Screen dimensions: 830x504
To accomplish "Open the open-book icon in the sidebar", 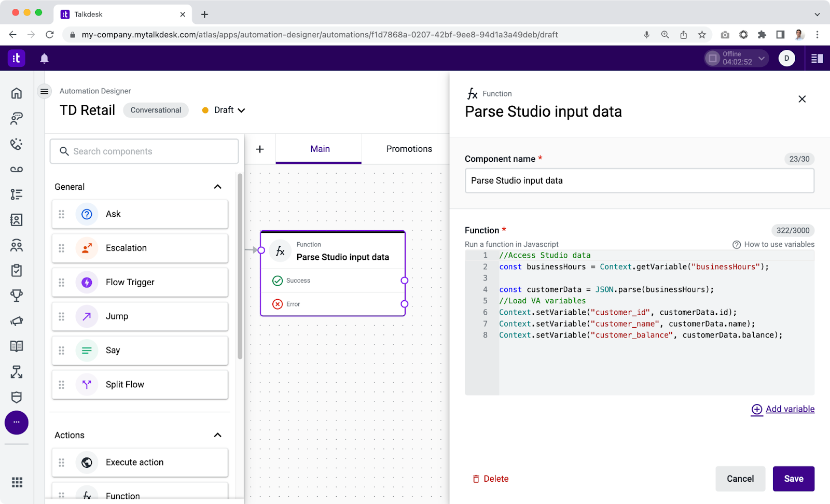I will [x=17, y=346].
